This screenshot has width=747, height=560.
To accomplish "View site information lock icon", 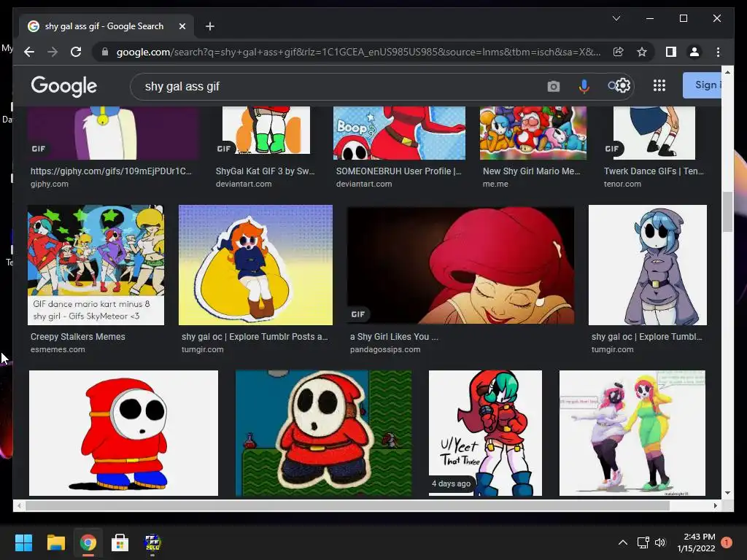I will [105, 52].
